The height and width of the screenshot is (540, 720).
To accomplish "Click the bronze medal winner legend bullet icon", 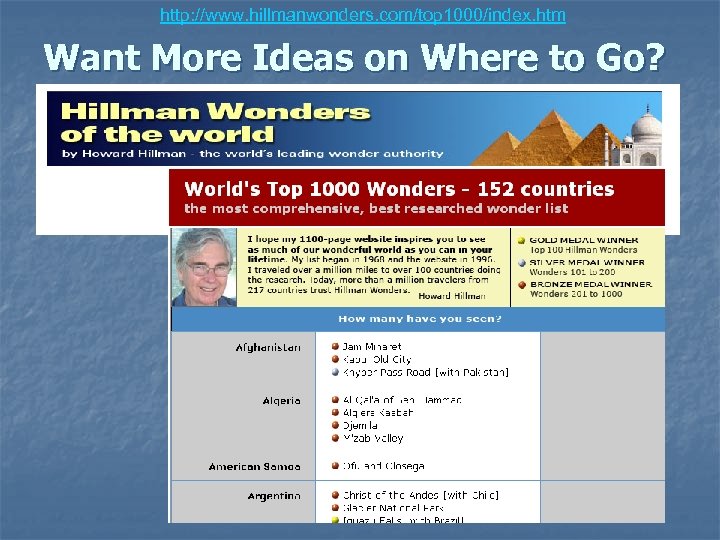I will tap(522, 285).
